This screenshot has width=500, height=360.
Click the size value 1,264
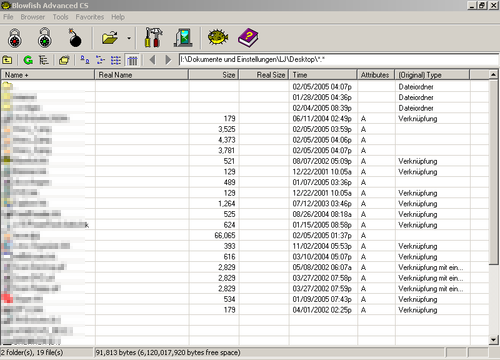click(x=227, y=204)
